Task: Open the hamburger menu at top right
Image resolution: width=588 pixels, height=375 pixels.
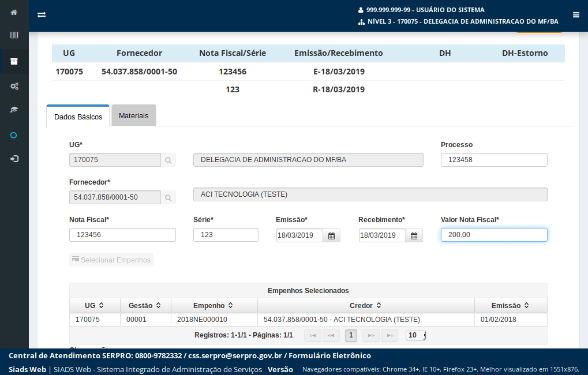Action: 576,15
